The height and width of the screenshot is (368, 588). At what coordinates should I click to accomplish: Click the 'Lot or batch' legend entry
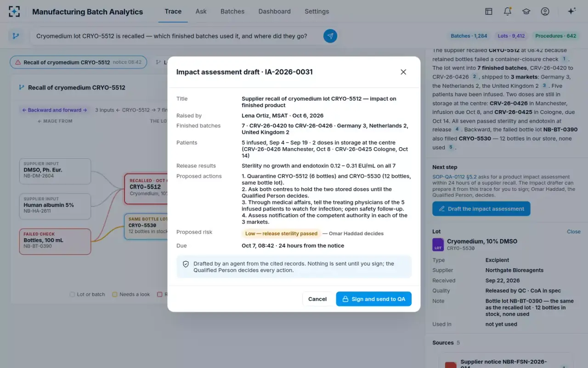[87, 294]
